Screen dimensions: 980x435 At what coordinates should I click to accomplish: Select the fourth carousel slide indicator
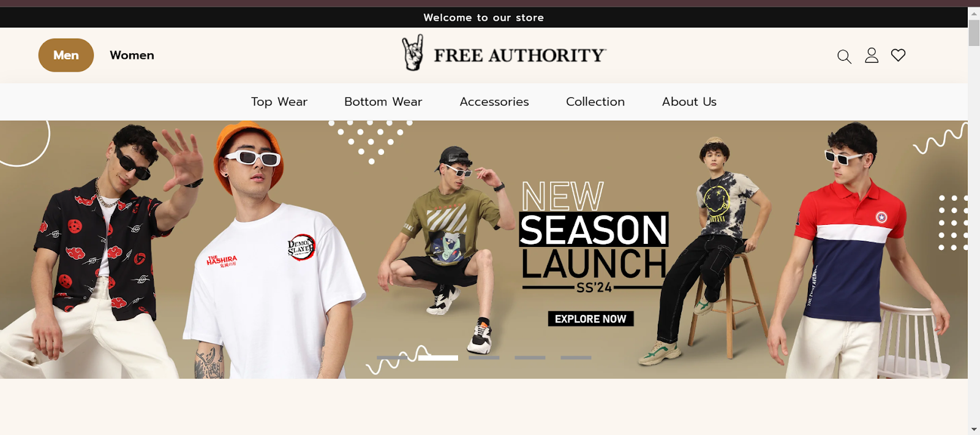530,357
